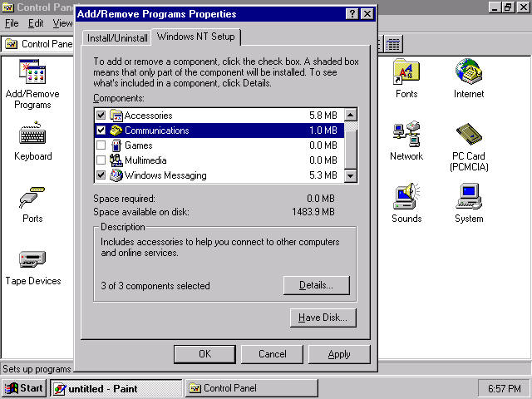Open the PC Card (PCMCIA) icon
Screen dimensions: 532x399
point(469,134)
